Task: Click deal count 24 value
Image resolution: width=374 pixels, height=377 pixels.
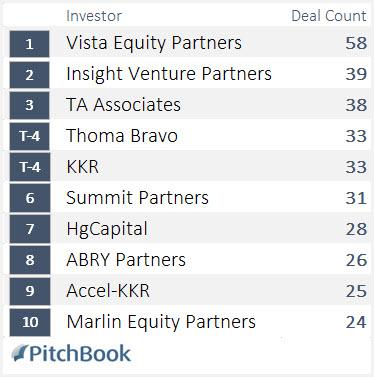Action: [356, 322]
